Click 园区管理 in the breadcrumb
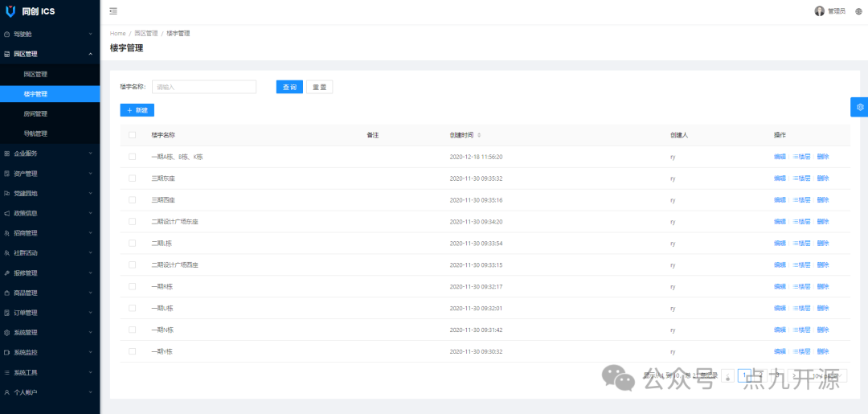 (146, 34)
